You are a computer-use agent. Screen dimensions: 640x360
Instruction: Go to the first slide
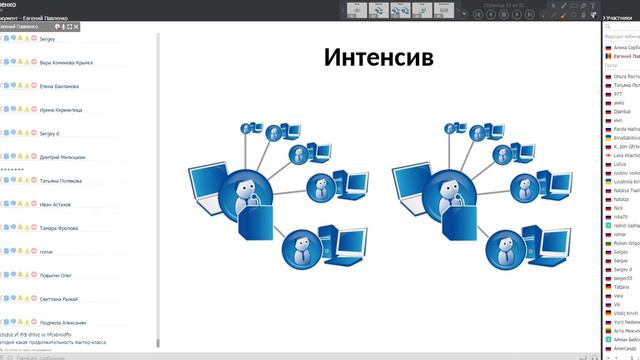pyautogui.click(x=478, y=14)
